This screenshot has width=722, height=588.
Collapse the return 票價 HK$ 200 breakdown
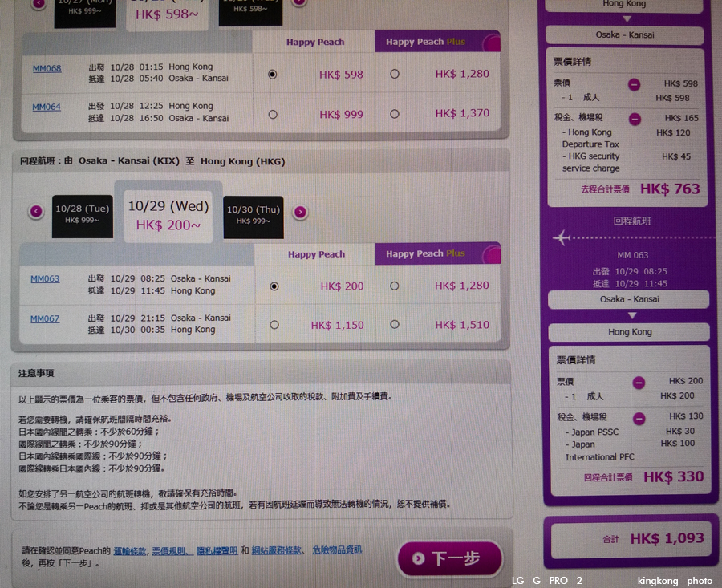[x=639, y=383]
